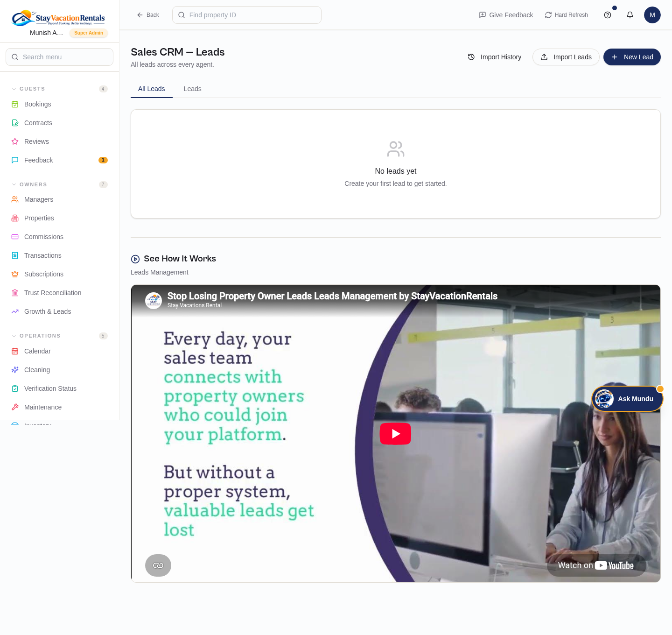Open Growth & Leads menu item
Viewport: 672px width, 635px height.
[x=59, y=311]
